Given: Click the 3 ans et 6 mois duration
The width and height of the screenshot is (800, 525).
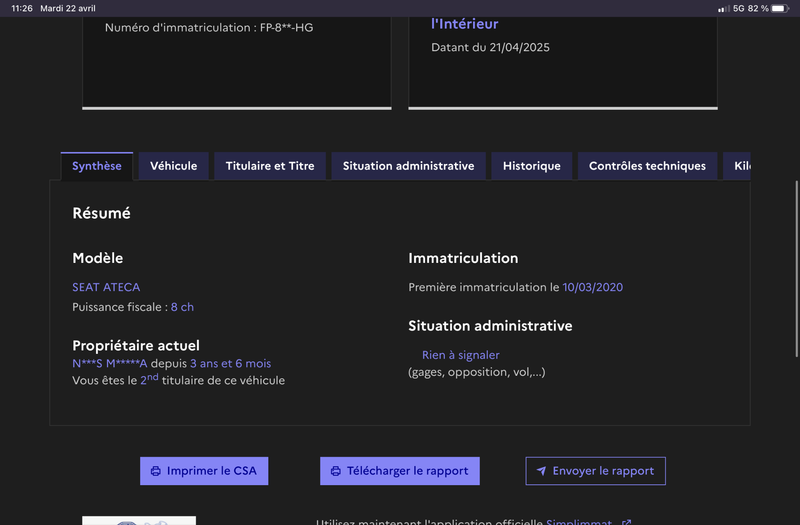Looking at the screenshot, I should [231, 363].
